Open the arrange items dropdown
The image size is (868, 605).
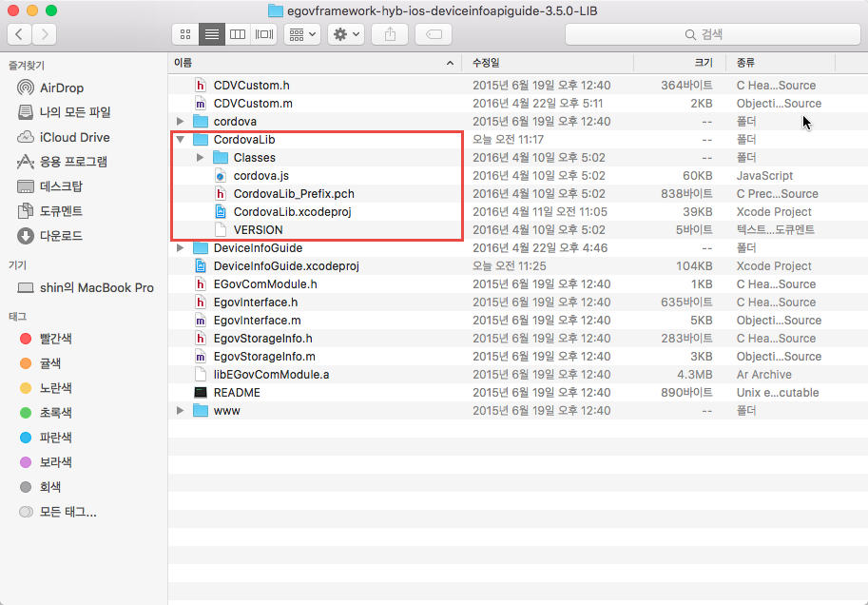[302, 34]
